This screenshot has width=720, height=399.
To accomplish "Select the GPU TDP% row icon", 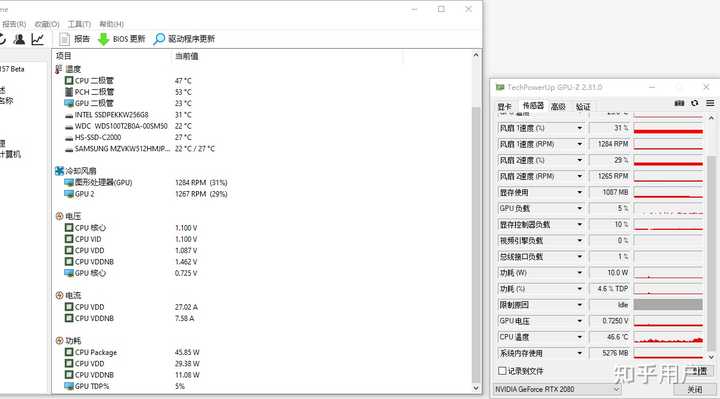I will [x=69, y=386].
